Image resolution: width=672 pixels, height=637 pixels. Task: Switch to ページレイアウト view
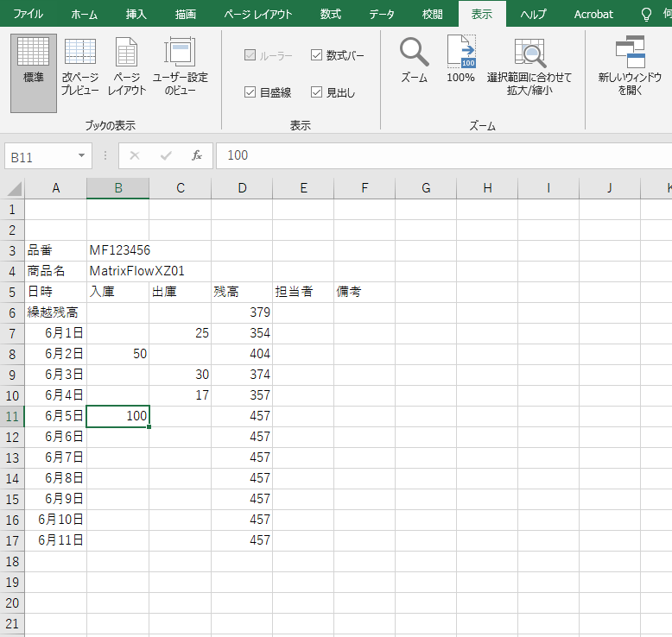click(127, 66)
